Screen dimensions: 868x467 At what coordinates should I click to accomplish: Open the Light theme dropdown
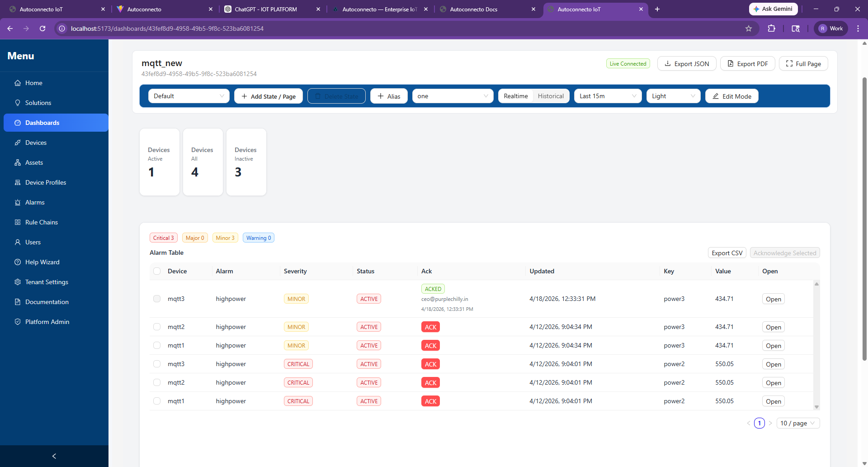[673, 96]
